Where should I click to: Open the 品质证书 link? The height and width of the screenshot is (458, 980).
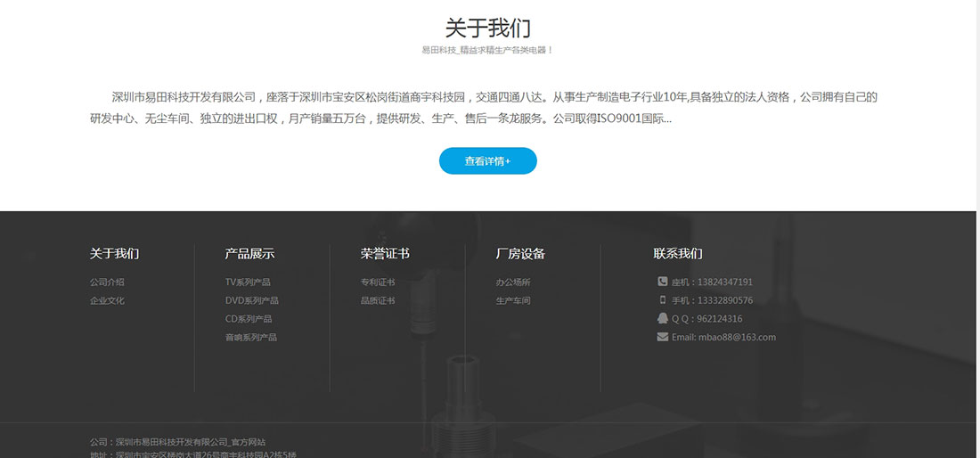[x=378, y=301]
